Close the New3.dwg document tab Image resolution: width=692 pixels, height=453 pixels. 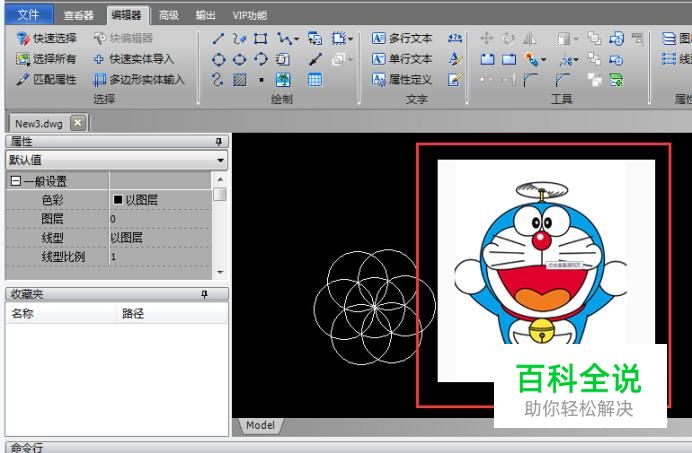pos(78,122)
